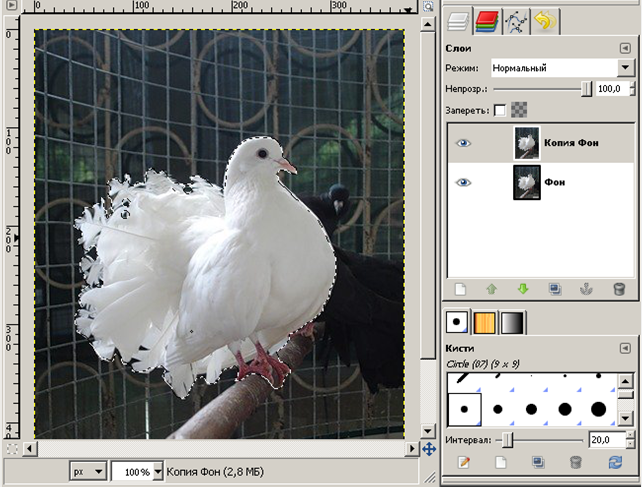
Task: Edit the selected brush
Action: point(464,462)
